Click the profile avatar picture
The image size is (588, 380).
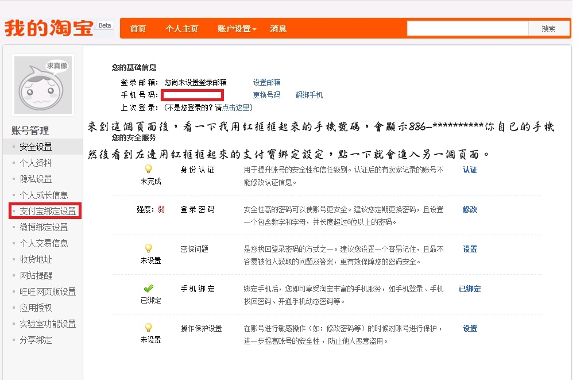coord(43,86)
